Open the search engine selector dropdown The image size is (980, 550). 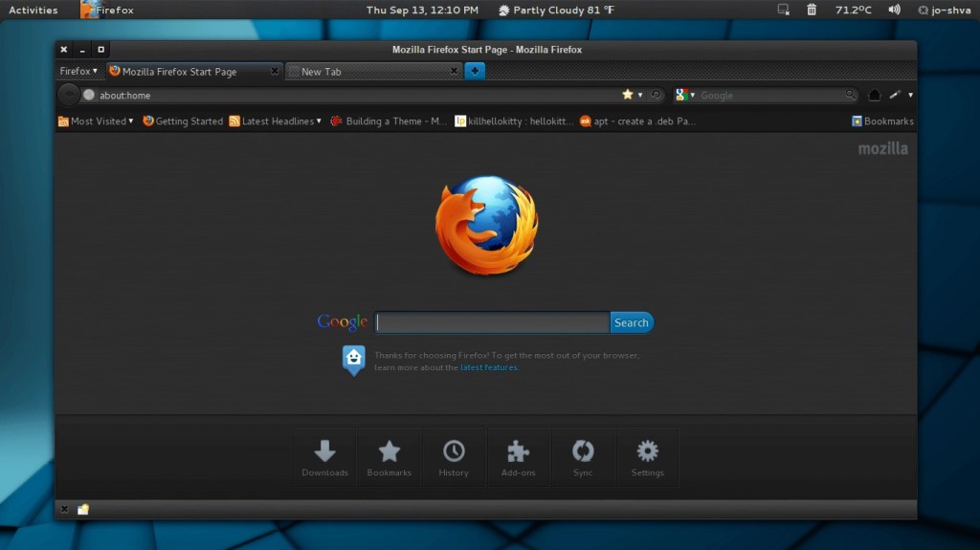[x=684, y=95]
